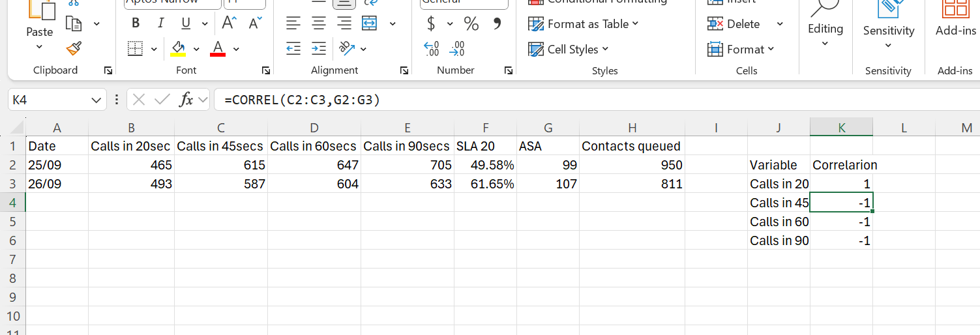980x335 pixels.
Task: Confirm the formula entry
Action: tap(160, 100)
